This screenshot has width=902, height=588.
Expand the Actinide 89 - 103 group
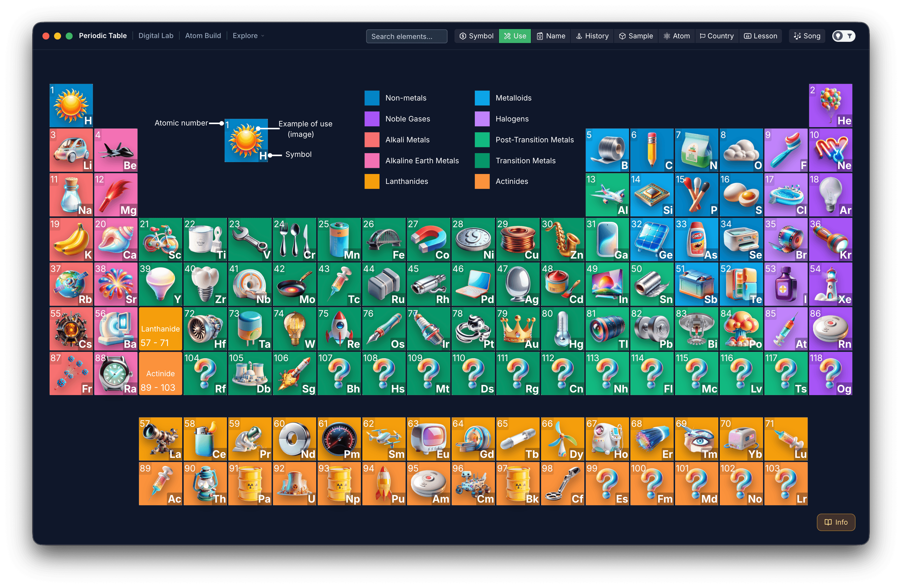click(x=161, y=373)
